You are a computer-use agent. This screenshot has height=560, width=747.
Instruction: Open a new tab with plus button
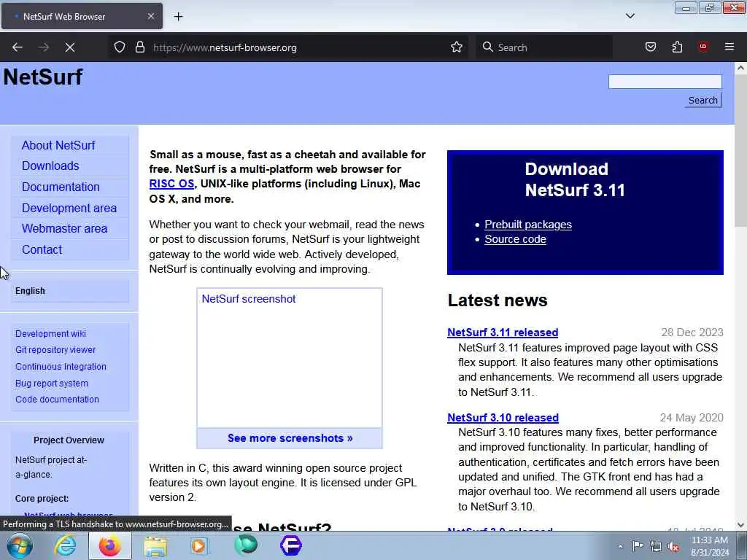point(178,17)
